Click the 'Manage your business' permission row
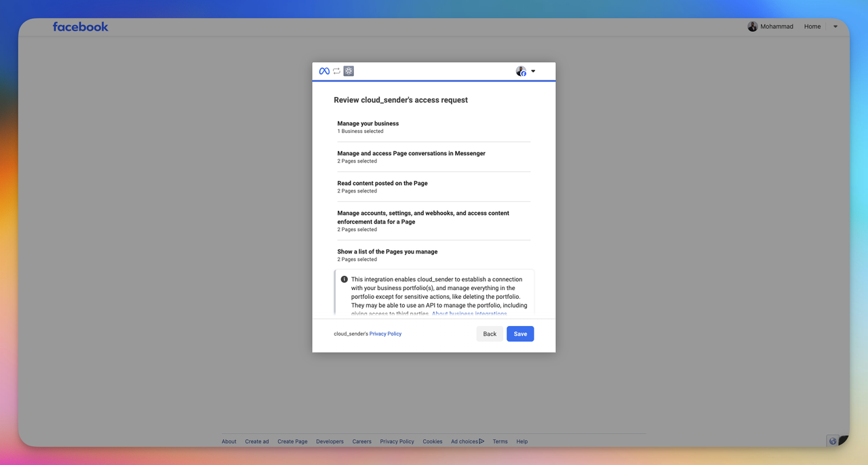Viewport: 868px width, 465px height. click(434, 127)
